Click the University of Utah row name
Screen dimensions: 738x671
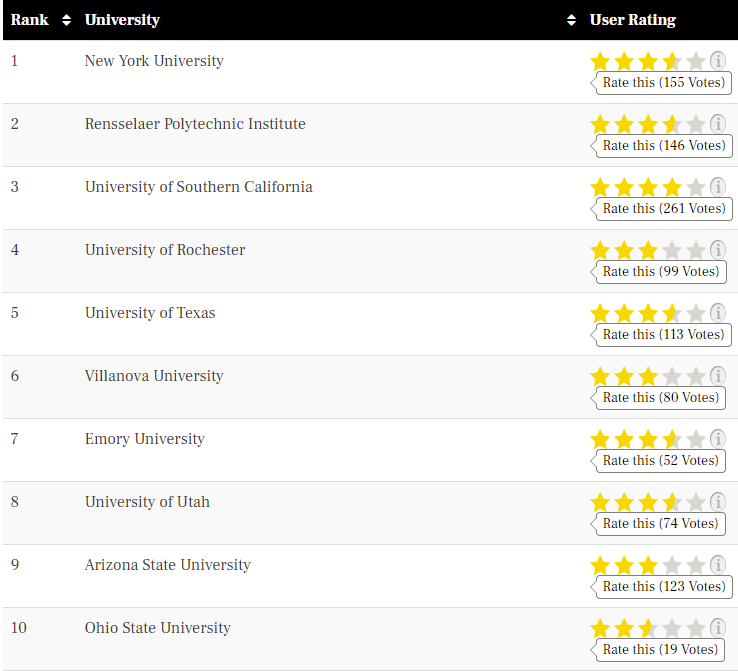(147, 502)
